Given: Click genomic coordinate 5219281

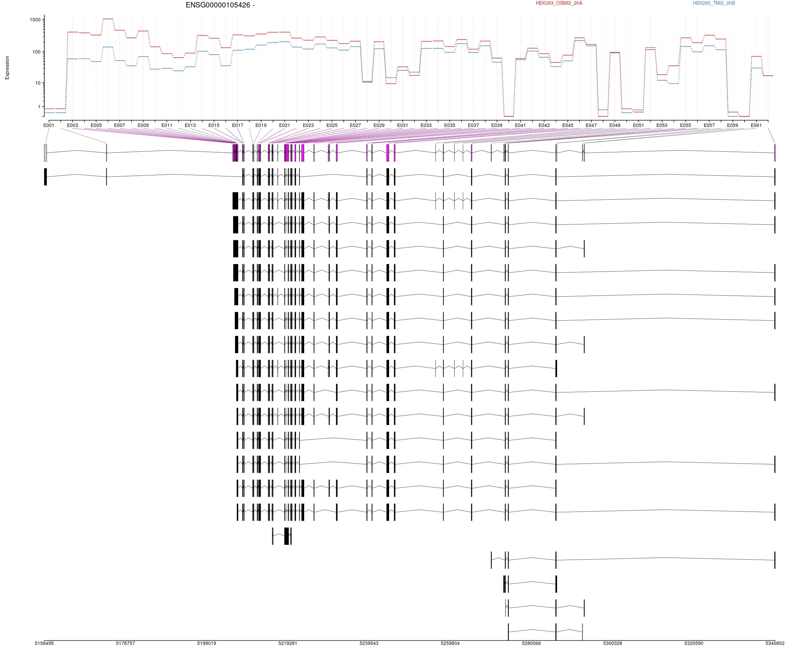Looking at the screenshot, I should point(288,644).
